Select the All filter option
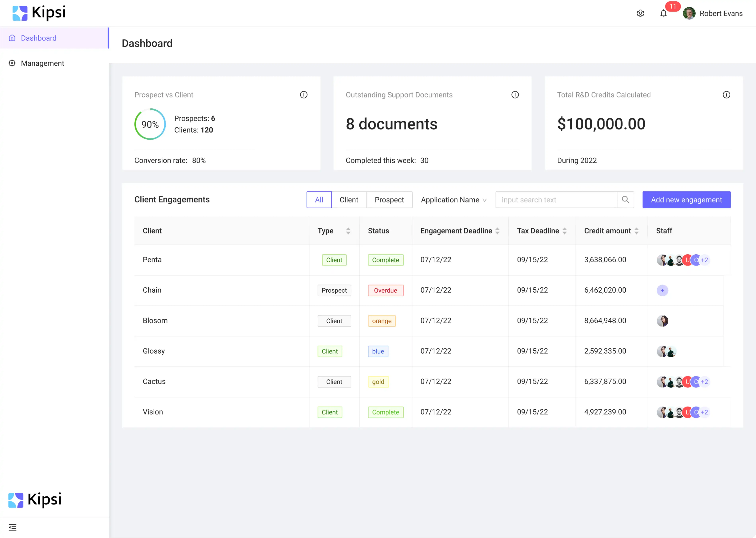Screen dimensions: 756x538 tap(319, 200)
